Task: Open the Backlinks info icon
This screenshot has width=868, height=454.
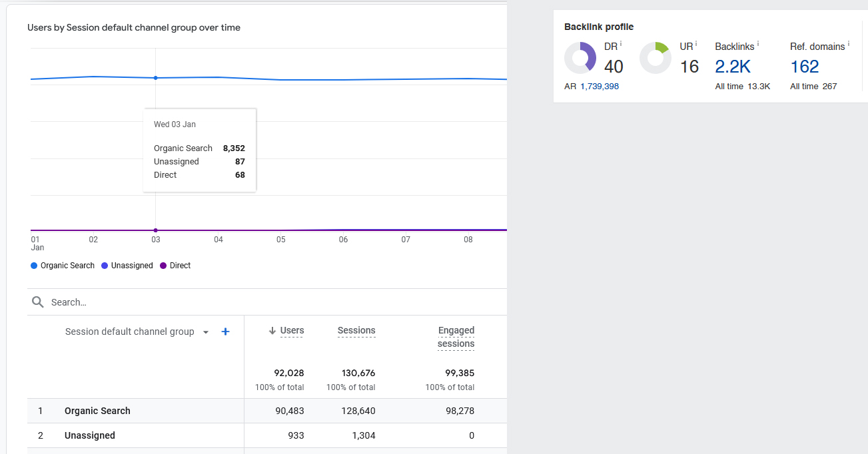Action: click(758, 44)
